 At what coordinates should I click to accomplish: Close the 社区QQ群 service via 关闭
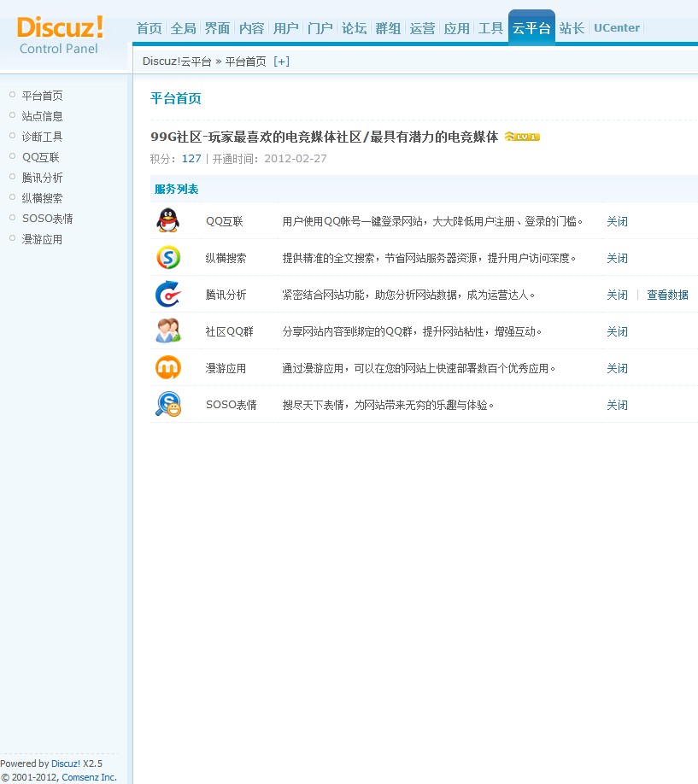coord(617,331)
